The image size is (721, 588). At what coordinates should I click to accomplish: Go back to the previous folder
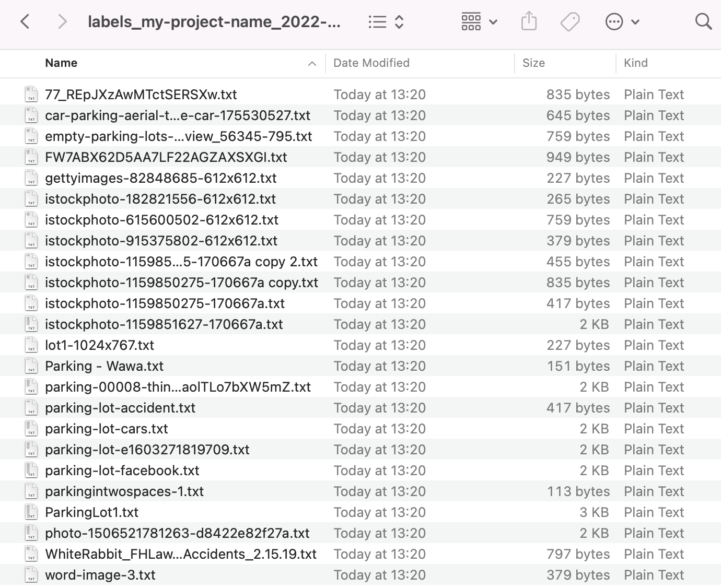coord(25,22)
